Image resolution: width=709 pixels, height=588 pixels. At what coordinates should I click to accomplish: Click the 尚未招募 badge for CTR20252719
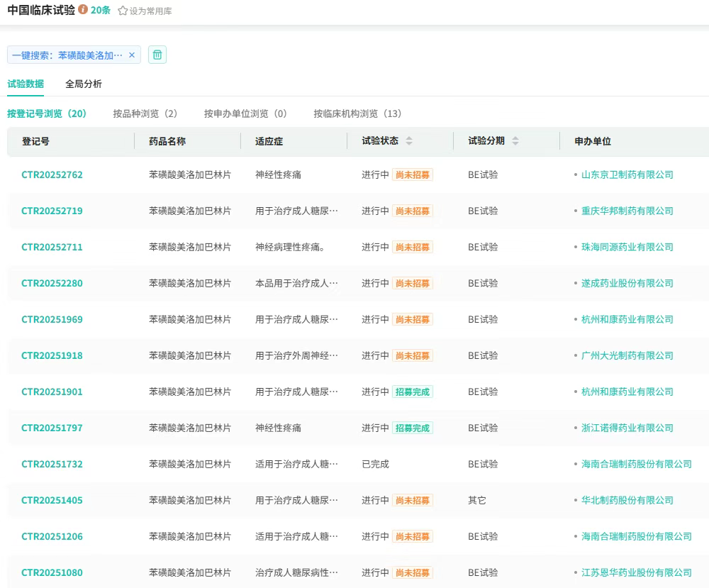[413, 211]
